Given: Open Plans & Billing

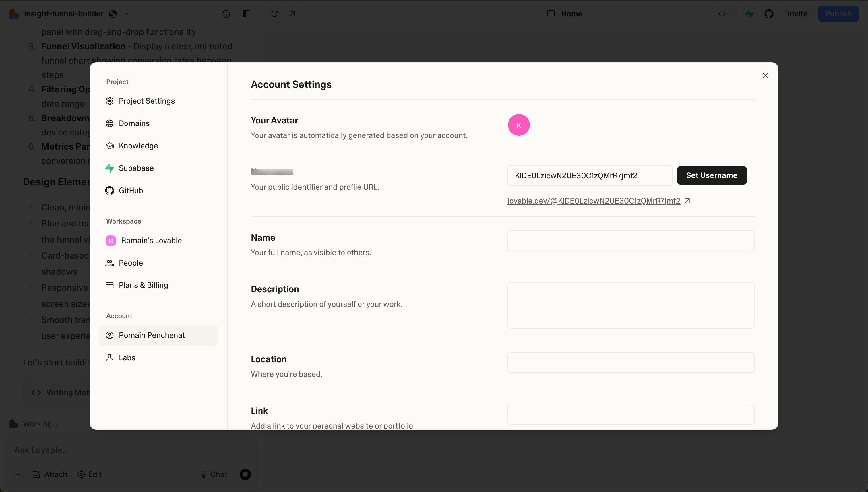Looking at the screenshot, I should pos(143,285).
